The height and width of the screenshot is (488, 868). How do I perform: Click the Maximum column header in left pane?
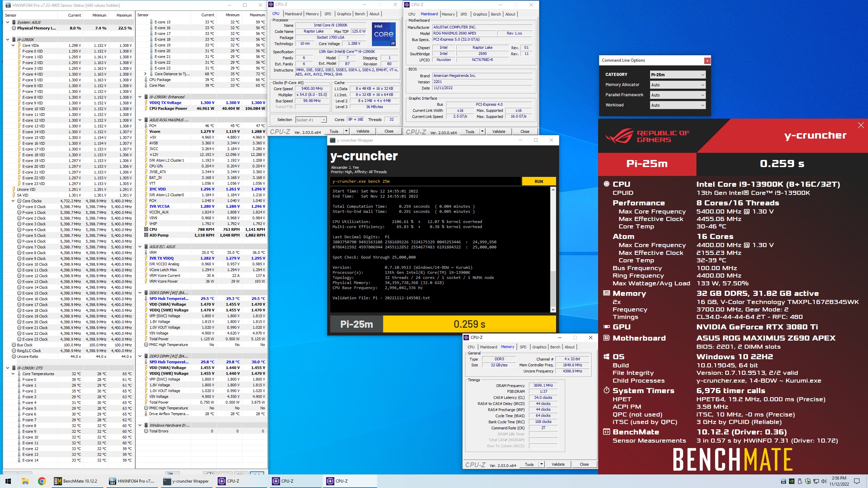coord(121,15)
